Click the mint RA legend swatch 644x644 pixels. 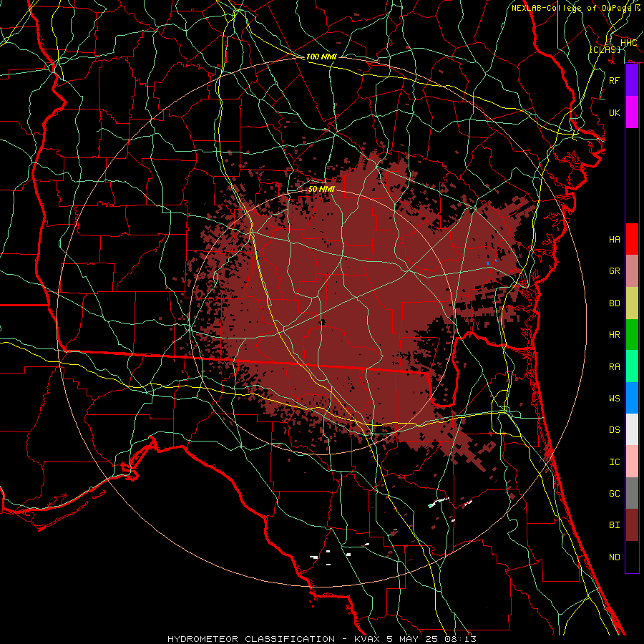click(632, 366)
